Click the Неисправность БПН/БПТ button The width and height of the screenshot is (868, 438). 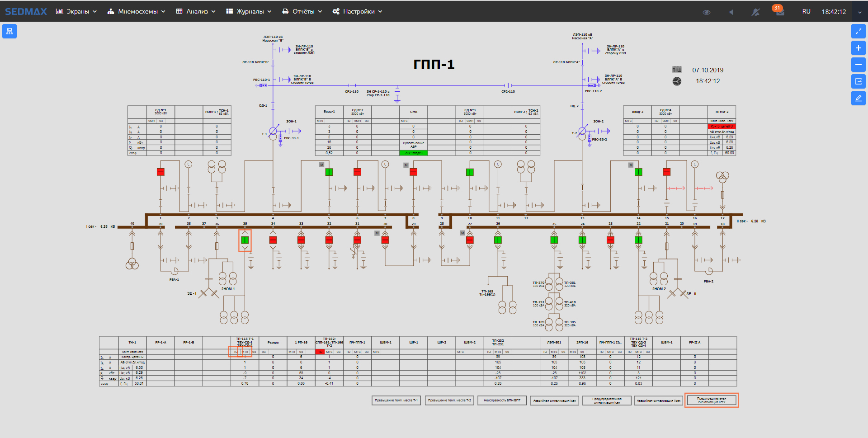point(502,400)
